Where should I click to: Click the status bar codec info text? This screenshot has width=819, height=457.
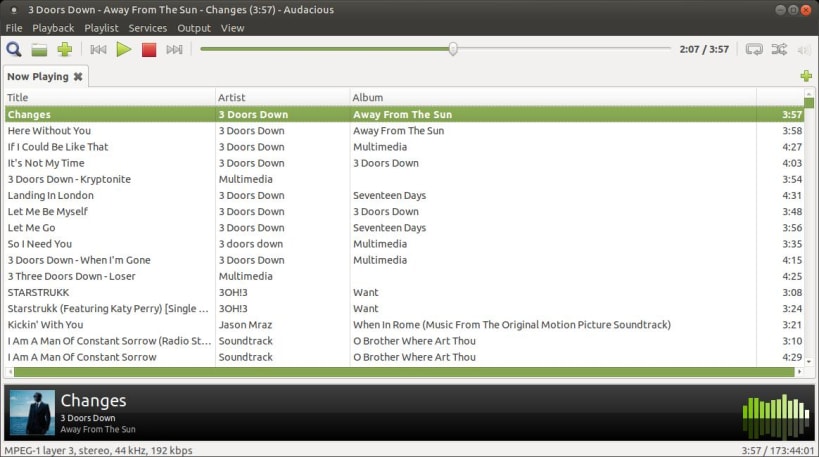[98, 450]
